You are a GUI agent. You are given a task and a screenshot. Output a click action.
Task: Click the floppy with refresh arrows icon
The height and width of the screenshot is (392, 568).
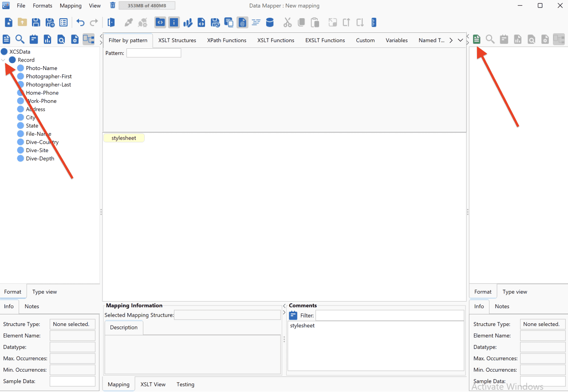pos(215,22)
